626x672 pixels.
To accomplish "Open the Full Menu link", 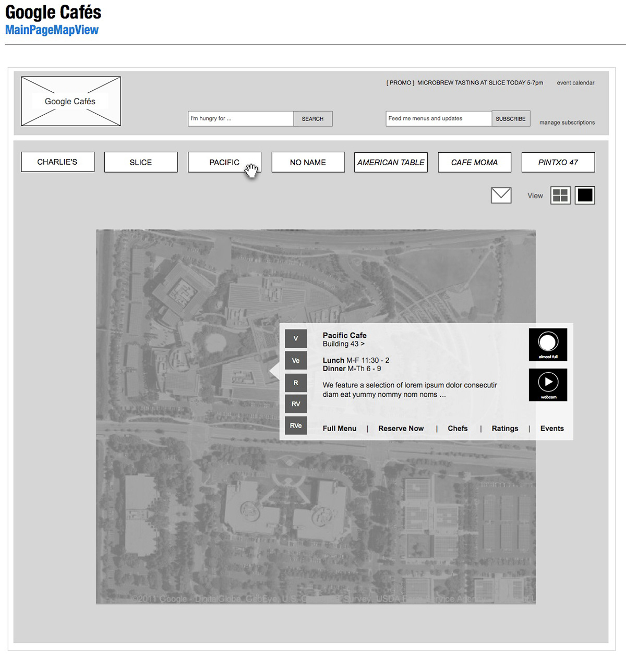I will [x=340, y=429].
